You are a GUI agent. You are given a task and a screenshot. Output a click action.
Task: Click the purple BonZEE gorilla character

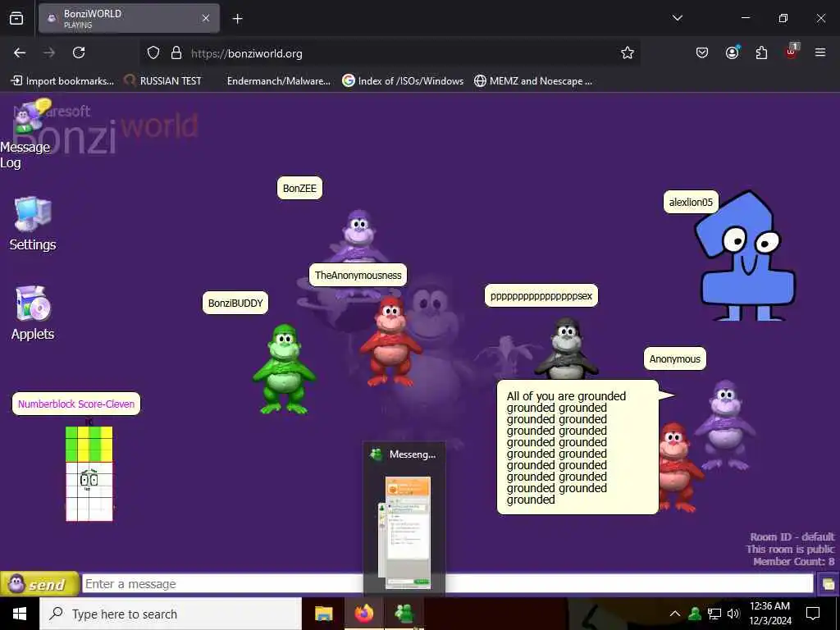coord(358,235)
